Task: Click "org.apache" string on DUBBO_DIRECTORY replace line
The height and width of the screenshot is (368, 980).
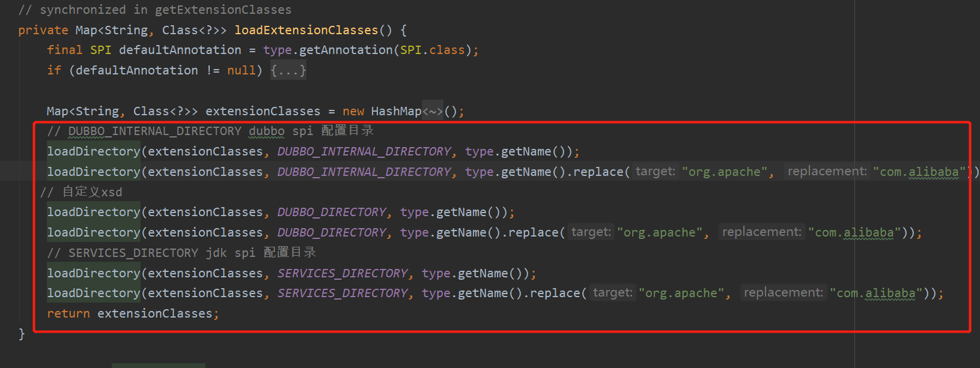Action: click(660, 232)
